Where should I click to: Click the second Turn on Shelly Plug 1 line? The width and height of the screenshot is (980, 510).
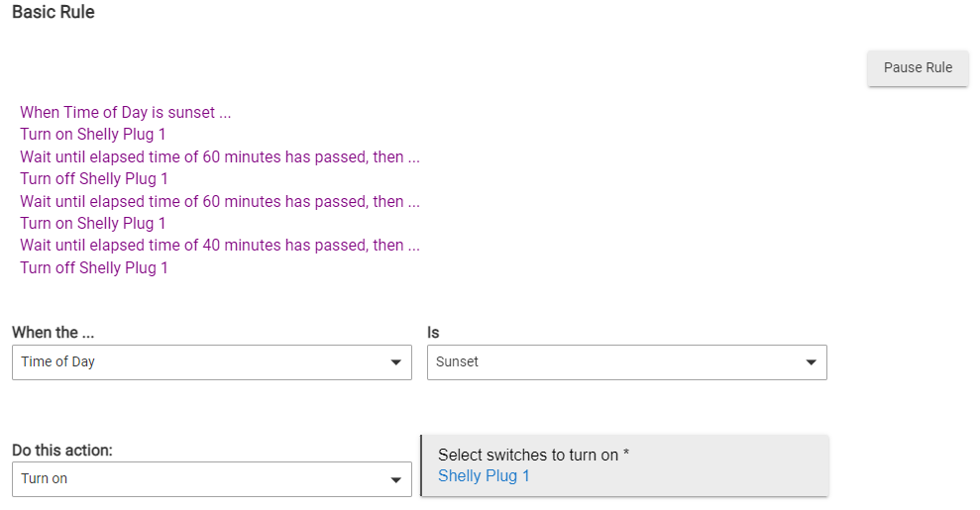92,224
